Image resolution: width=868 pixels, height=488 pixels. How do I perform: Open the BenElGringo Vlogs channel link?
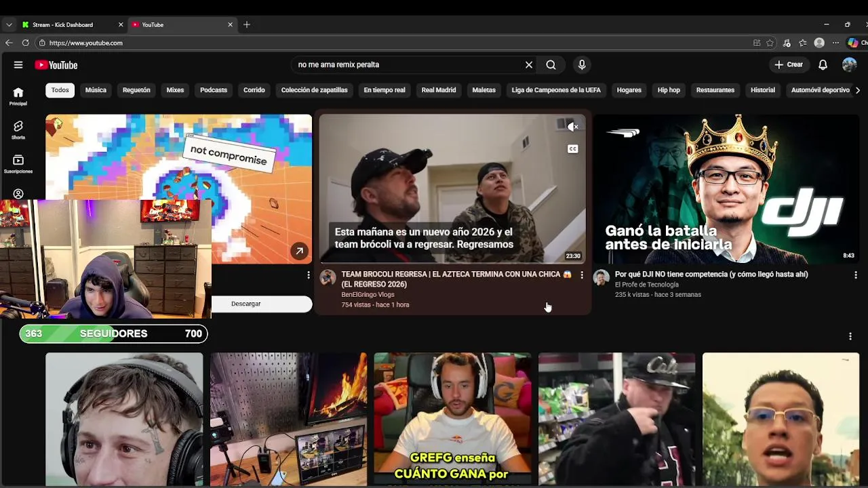pos(368,295)
